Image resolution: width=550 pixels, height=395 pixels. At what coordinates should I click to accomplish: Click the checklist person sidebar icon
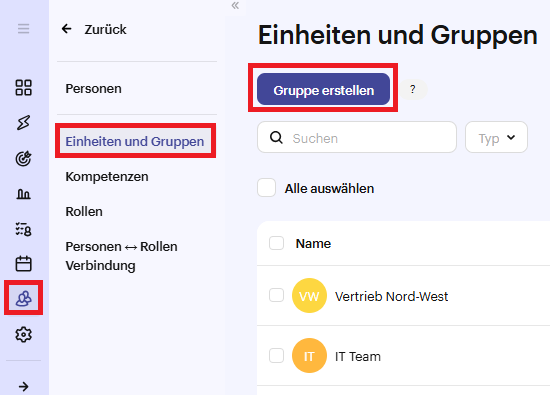click(24, 229)
